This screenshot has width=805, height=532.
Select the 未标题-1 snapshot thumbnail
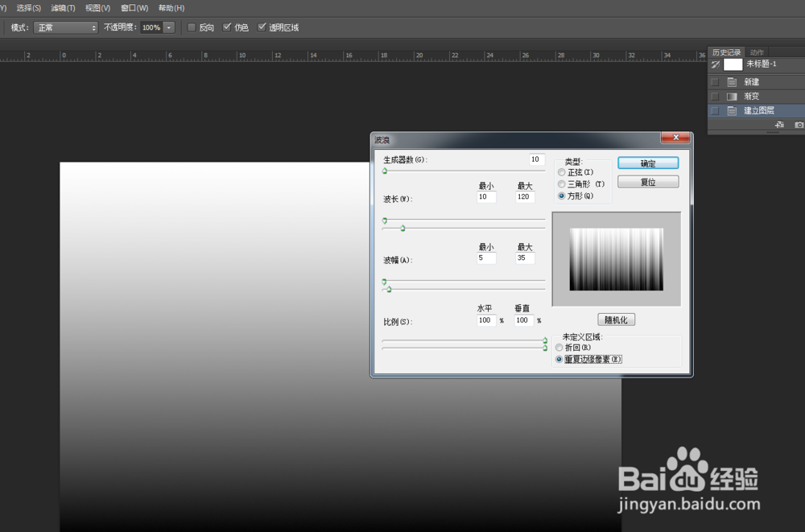click(733, 64)
